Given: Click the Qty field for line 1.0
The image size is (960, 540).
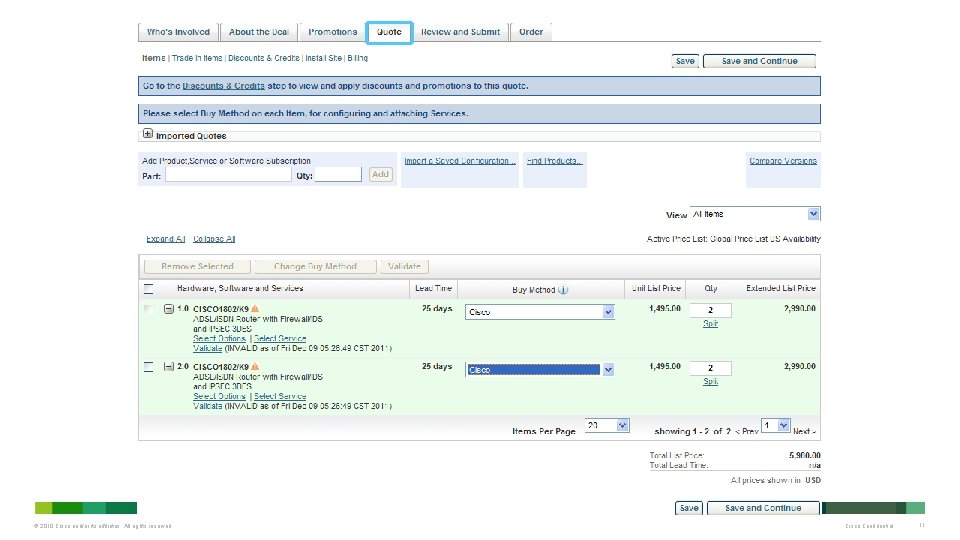Looking at the screenshot, I should (710, 310).
